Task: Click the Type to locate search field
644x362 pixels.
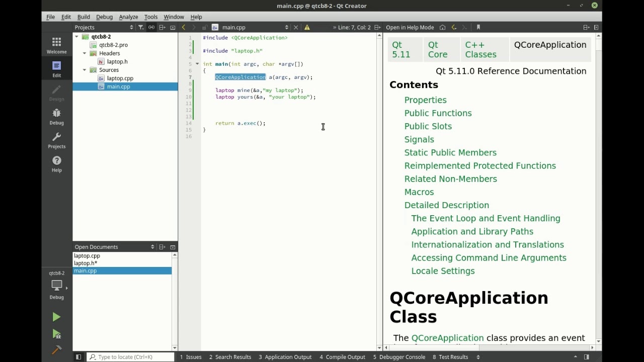Action: click(131, 357)
